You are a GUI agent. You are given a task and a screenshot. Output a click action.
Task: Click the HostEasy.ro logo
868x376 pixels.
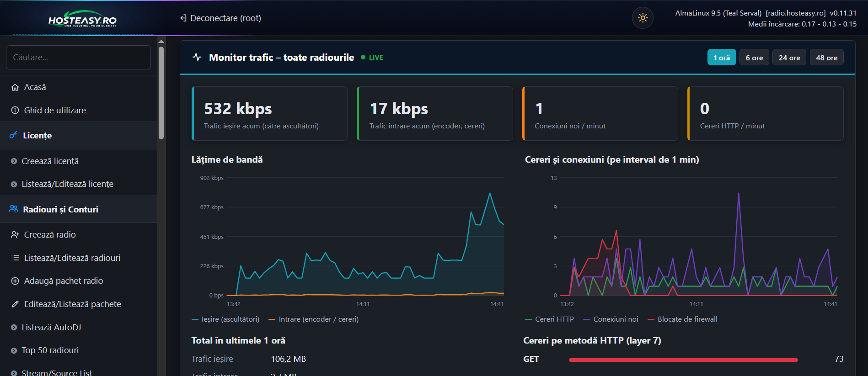(x=82, y=19)
